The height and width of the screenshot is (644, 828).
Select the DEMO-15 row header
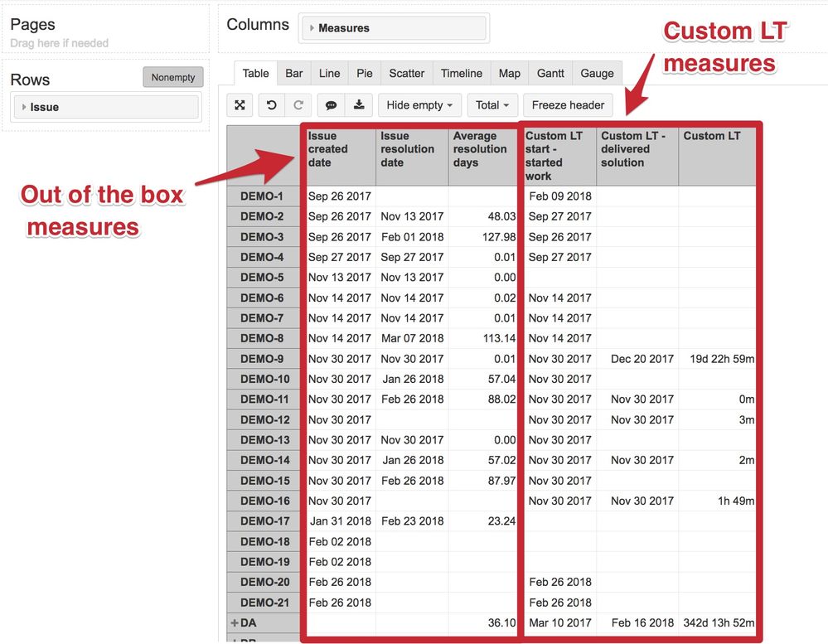[x=263, y=481]
